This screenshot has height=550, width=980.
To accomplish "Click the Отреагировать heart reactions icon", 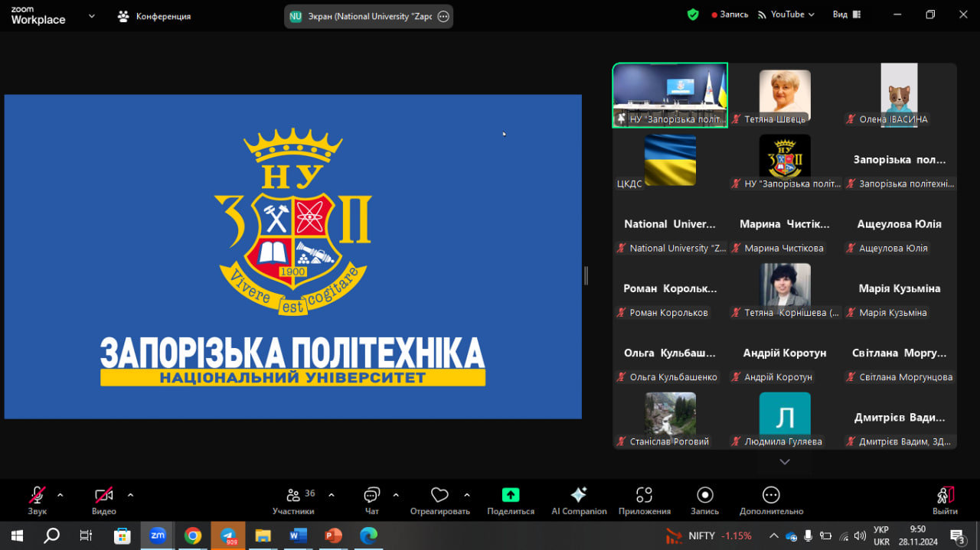I will pyautogui.click(x=439, y=495).
